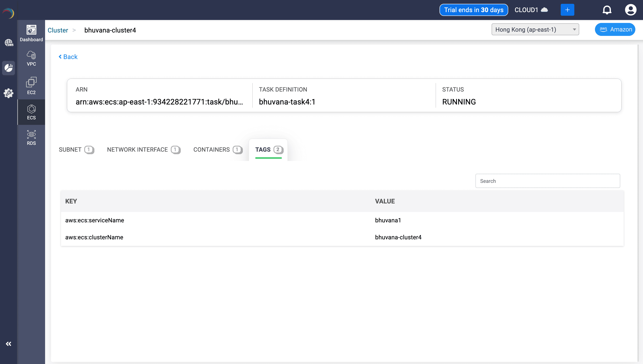643x364 pixels.
Task: Click the blue plus add button
Action: (567, 10)
